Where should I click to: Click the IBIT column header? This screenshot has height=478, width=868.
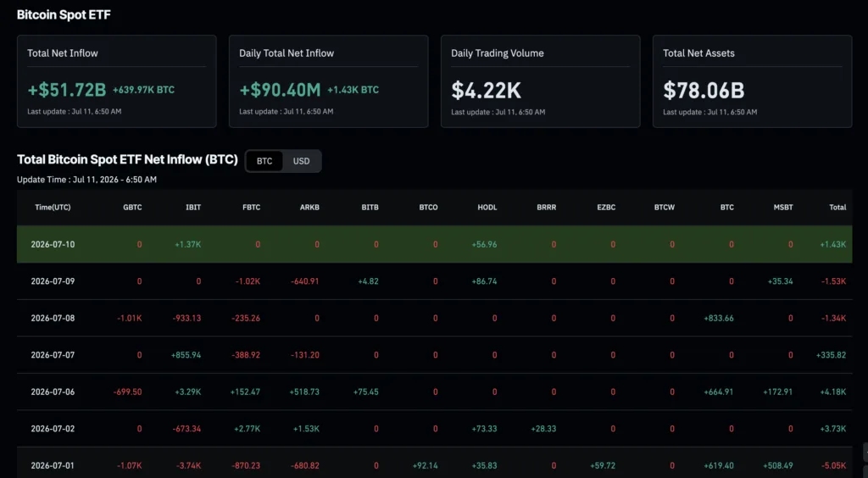193,208
